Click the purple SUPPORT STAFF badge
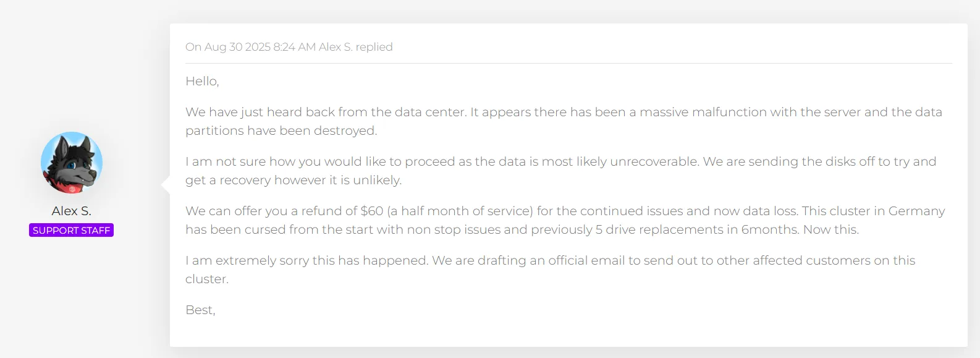The width and height of the screenshot is (980, 358). [x=71, y=230]
